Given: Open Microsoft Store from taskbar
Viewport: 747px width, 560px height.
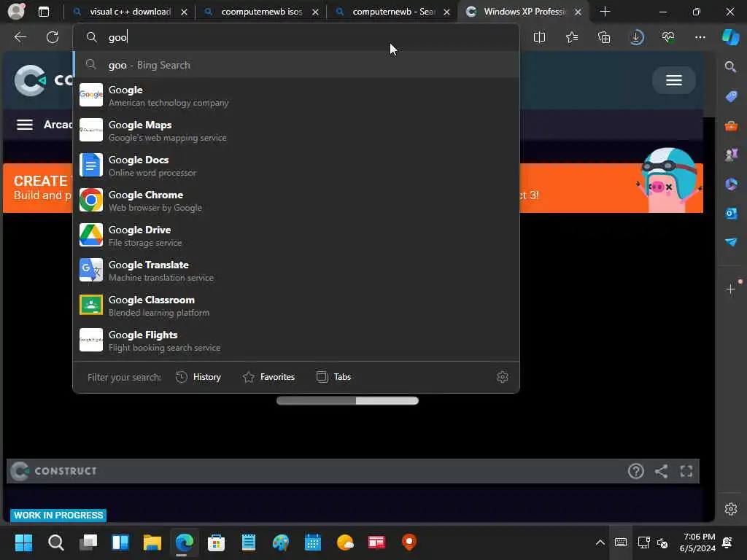Looking at the screenshot, I should [x=216, y=542].
